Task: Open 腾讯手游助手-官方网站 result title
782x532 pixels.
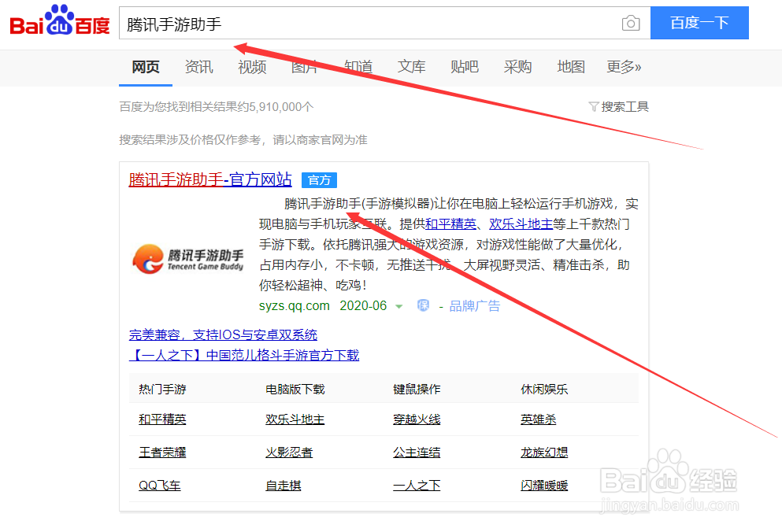Action: 210,179
